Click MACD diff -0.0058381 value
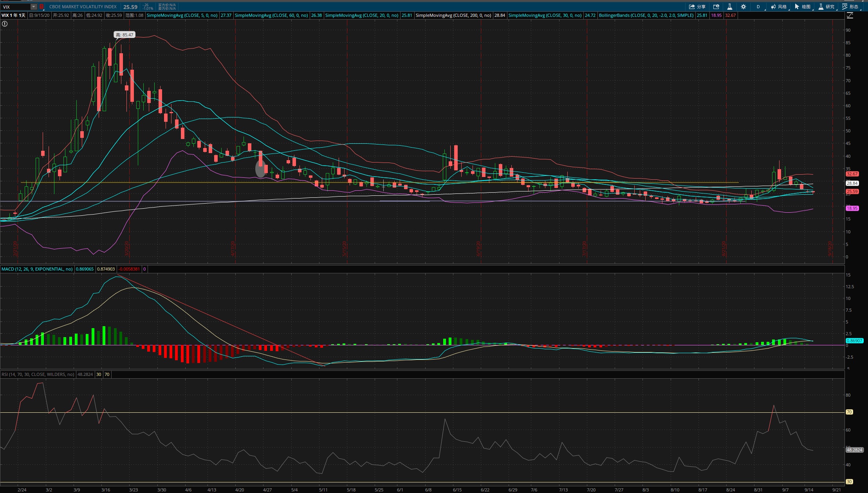868x493 pixels. tap(129, 269)
